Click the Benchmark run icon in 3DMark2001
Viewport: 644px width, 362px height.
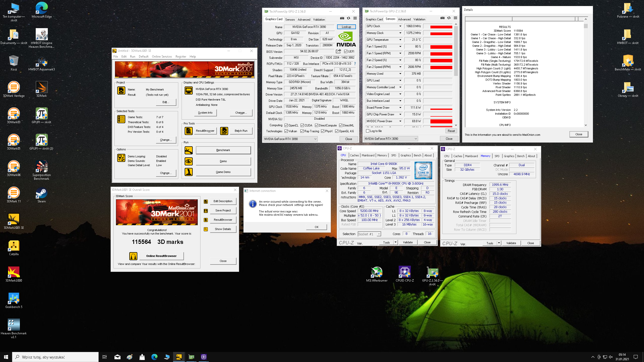pyautogui.click(x=189, y=150)
